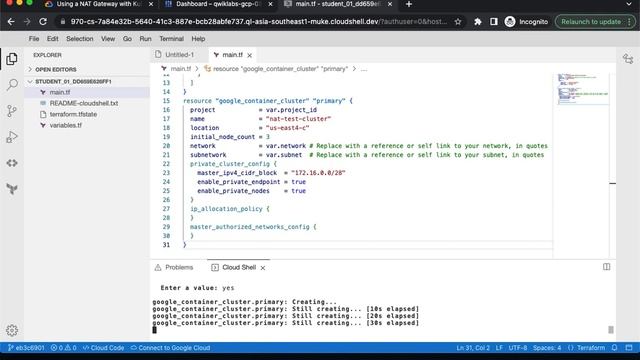Open the Help menu
640x360 pixels.
pos(198,39)
